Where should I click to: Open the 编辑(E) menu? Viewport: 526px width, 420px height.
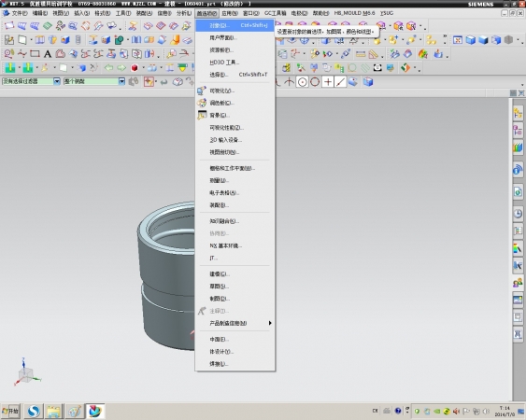pyautogui.click(x=40, y=13)
